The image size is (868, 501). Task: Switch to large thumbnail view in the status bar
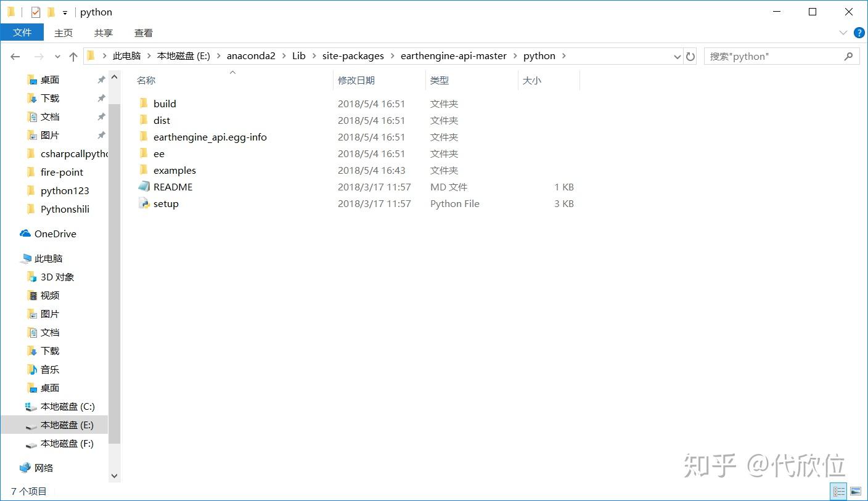tap(855, 491)
